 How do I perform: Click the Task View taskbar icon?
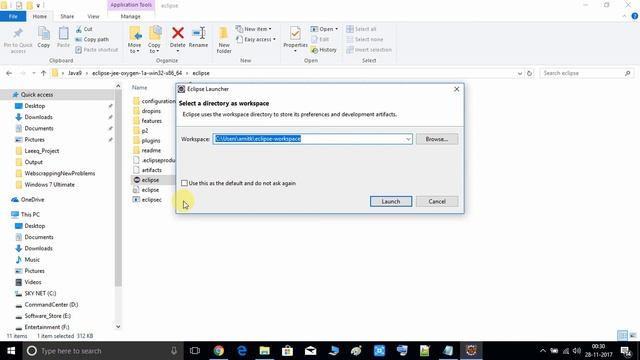click(x=195, y=351)
